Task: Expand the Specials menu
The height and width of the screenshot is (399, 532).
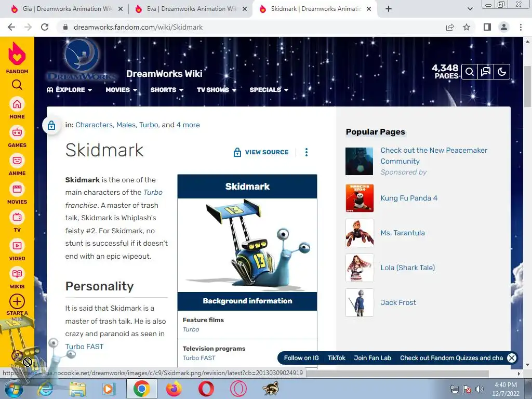Action: coord(269,89)
